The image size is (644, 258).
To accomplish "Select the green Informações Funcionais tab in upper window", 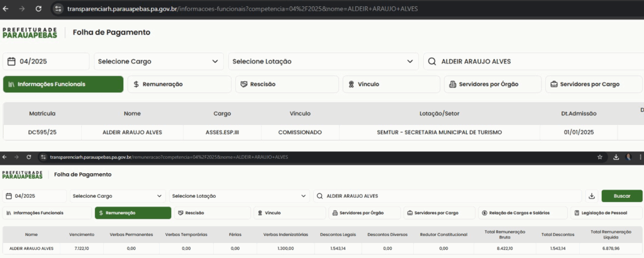I will tap(64, 84).
